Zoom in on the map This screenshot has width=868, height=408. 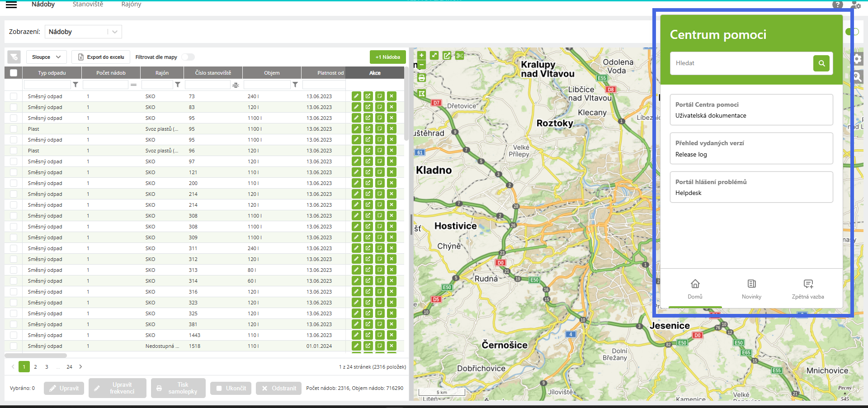click(421, 55)
